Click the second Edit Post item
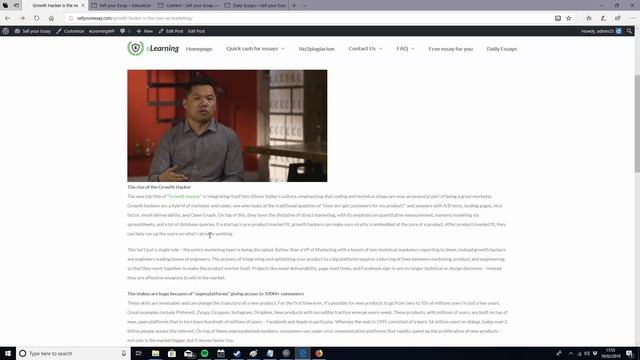 pos(196,31)
